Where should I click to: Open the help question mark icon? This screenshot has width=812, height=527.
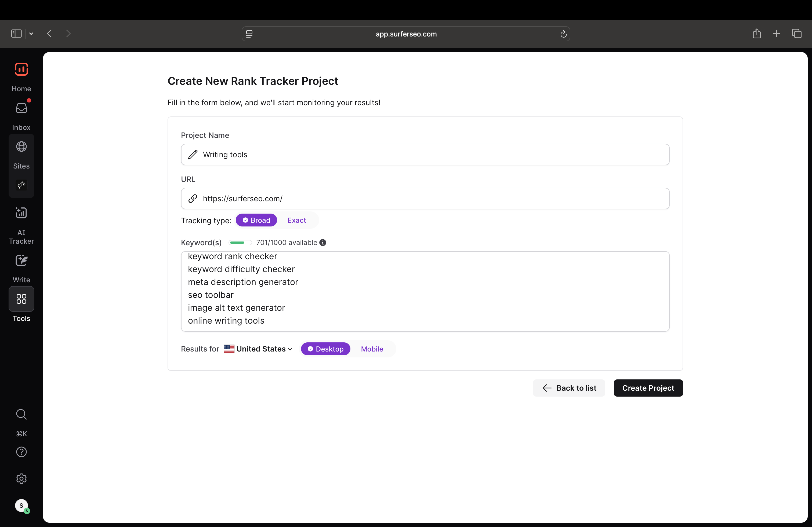(x=21, y=452)
